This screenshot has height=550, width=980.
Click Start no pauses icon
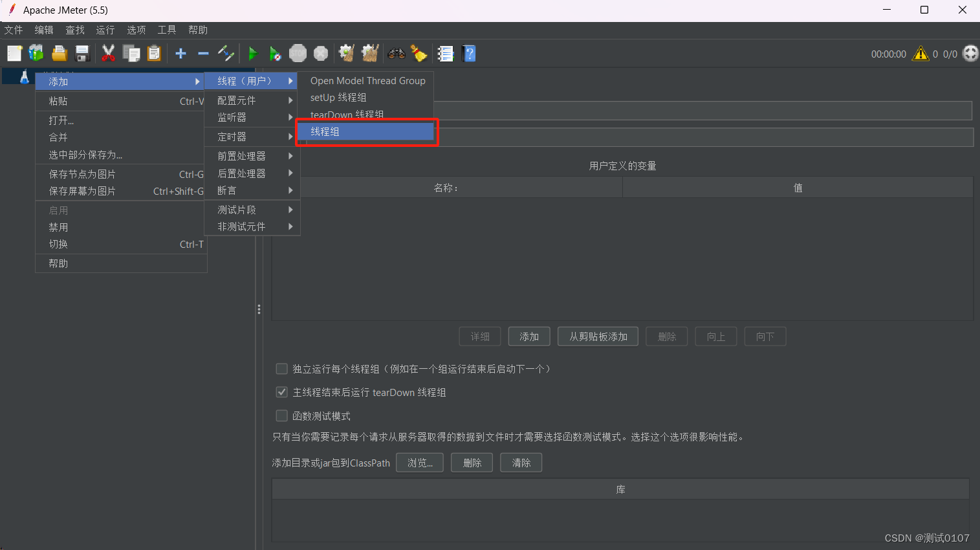point(275,54)
